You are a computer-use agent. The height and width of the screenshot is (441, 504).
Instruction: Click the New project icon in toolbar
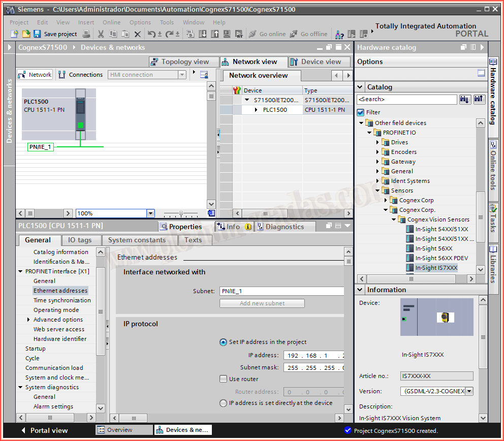click(x=15, y=34)
